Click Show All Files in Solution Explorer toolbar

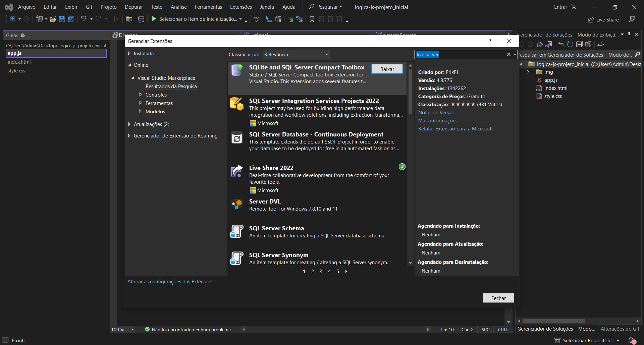[588, 44]
